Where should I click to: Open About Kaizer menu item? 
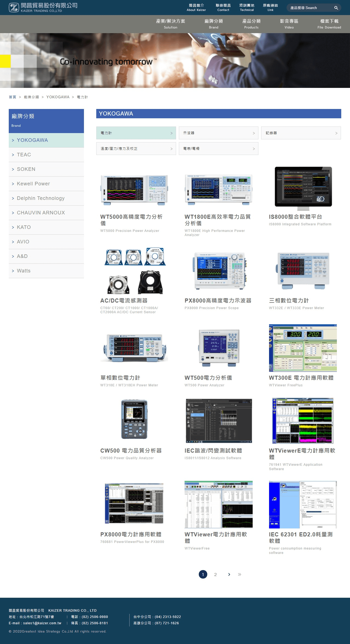(x=196, y=7)
